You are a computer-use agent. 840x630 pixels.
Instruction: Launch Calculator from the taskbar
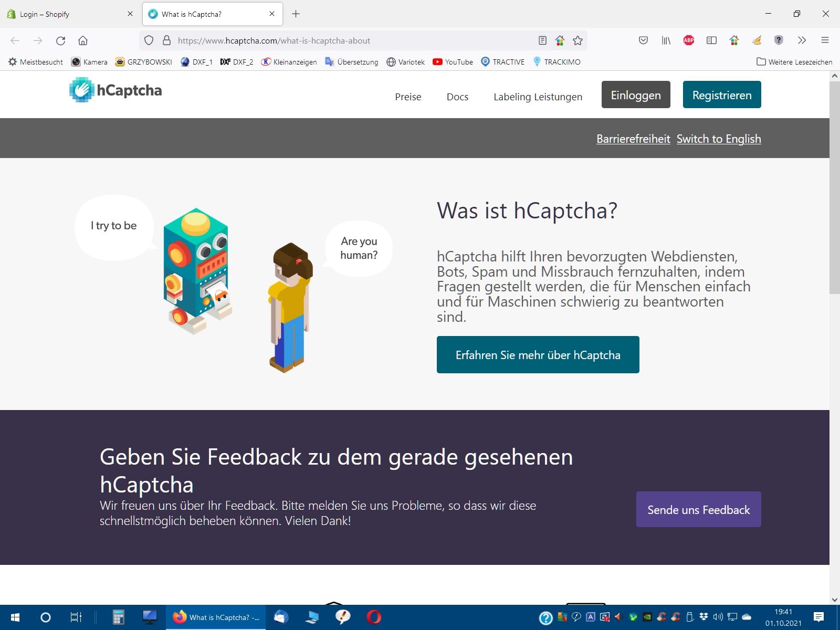coord(119,617)
